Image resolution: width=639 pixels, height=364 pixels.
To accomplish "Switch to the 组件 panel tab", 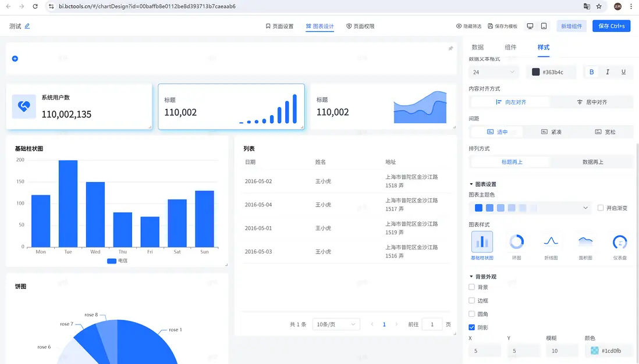I will click(x=510, y=47).
